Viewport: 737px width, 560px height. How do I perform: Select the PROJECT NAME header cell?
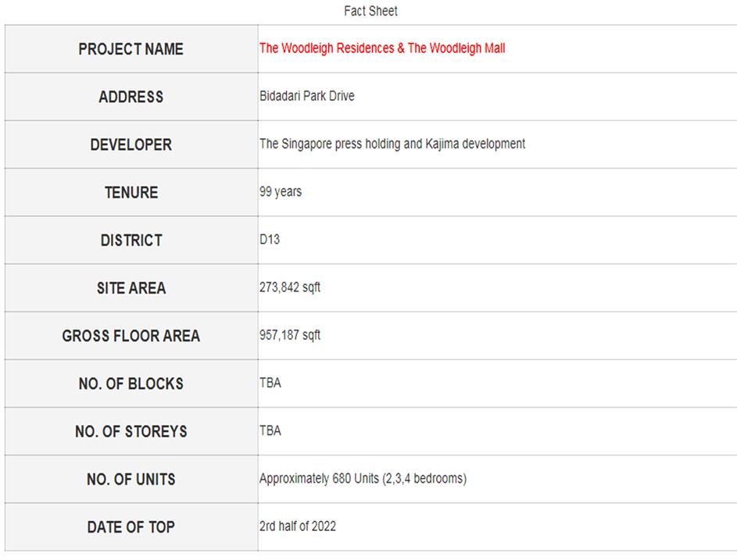click(x=131, y=49)
